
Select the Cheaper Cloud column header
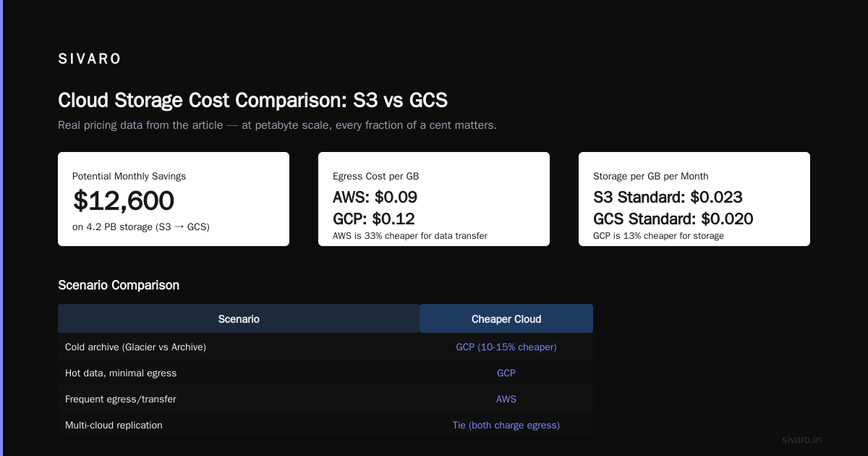click(506, 318)
